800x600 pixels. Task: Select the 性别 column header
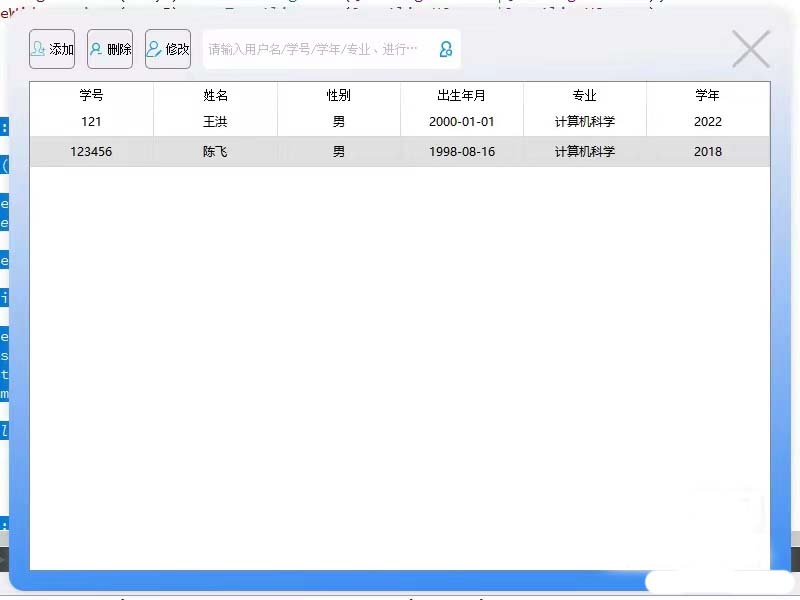coord(339,95)
